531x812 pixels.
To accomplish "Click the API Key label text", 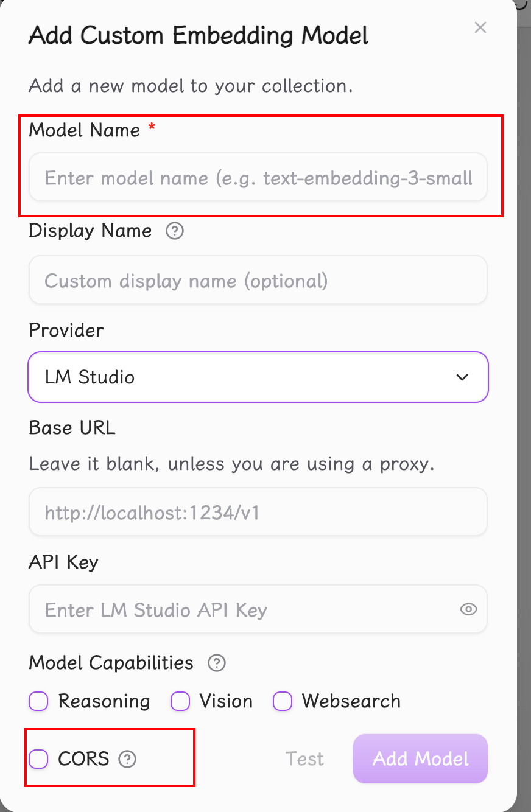I will [63, 562].
